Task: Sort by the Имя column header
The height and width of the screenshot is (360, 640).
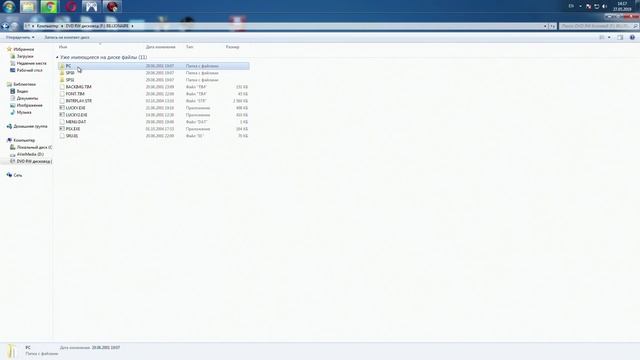Action: (x=63, y=47)
